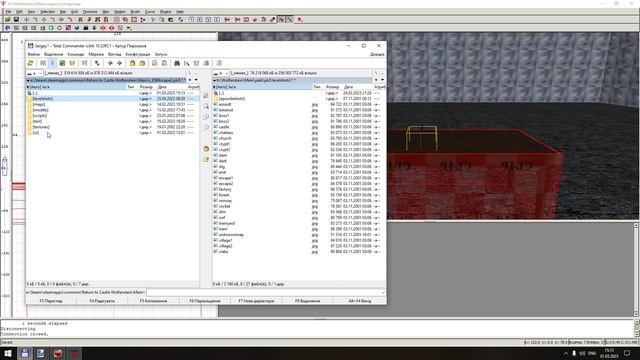The height and width of the screenshot is (360, 640).
Task: Click the top icon in Total Commander's vertical button bar
Action: click(206, 96)
